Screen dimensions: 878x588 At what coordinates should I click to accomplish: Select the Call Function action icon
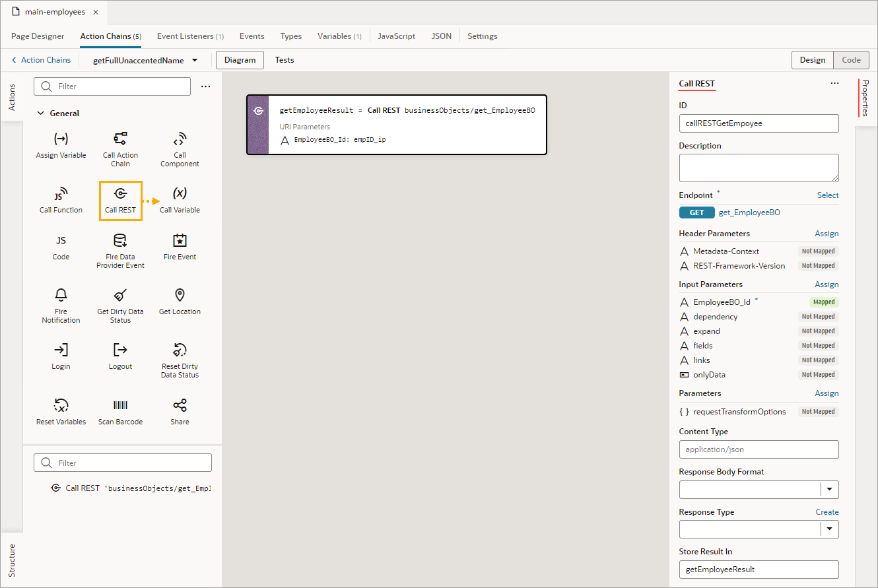point(61,193)
